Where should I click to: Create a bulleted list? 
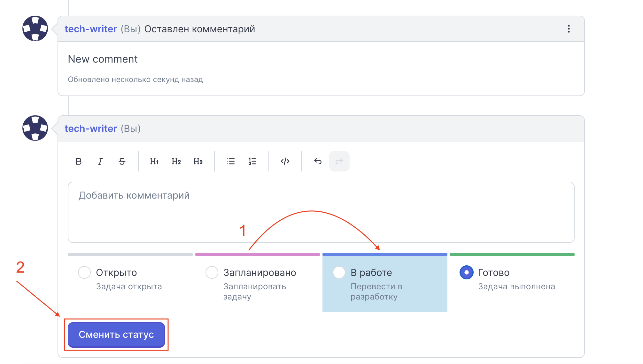click(231, 161)
